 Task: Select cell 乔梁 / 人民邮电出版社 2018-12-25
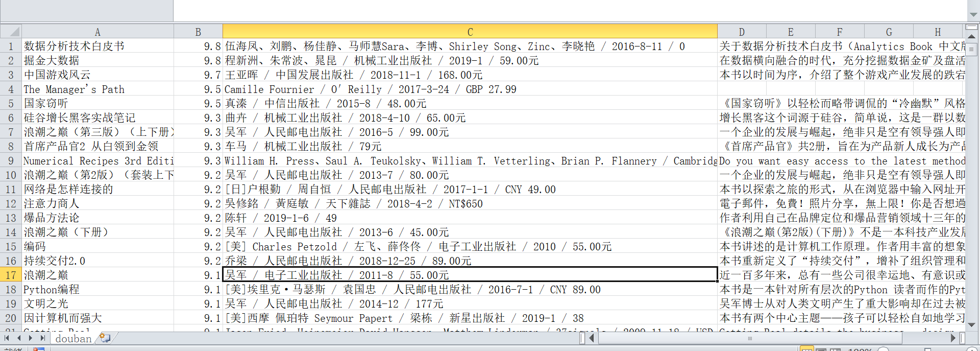[470, 261]
